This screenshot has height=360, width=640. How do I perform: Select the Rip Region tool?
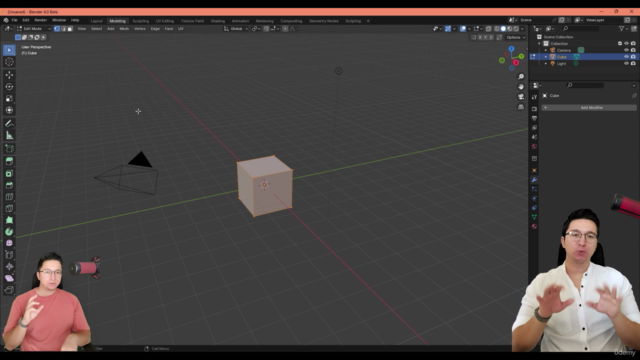pos(9,290)
